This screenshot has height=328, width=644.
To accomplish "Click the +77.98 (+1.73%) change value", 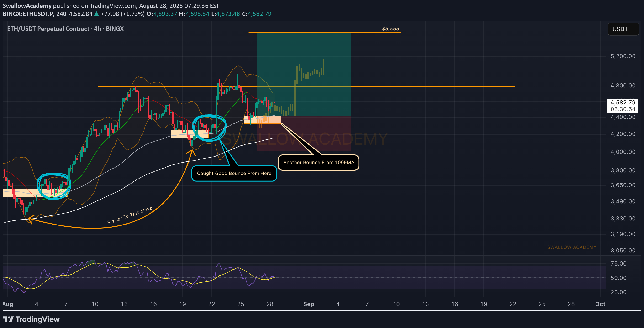I will click(122, 14).
